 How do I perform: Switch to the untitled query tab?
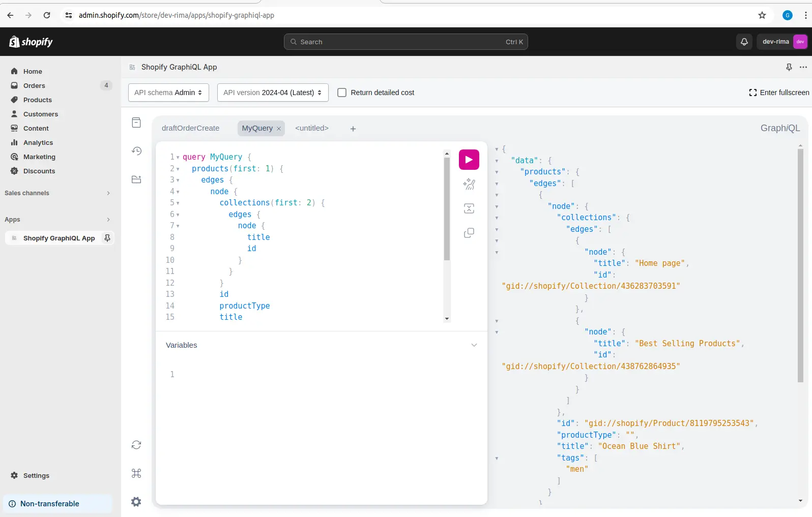click(x=311, y=128)
